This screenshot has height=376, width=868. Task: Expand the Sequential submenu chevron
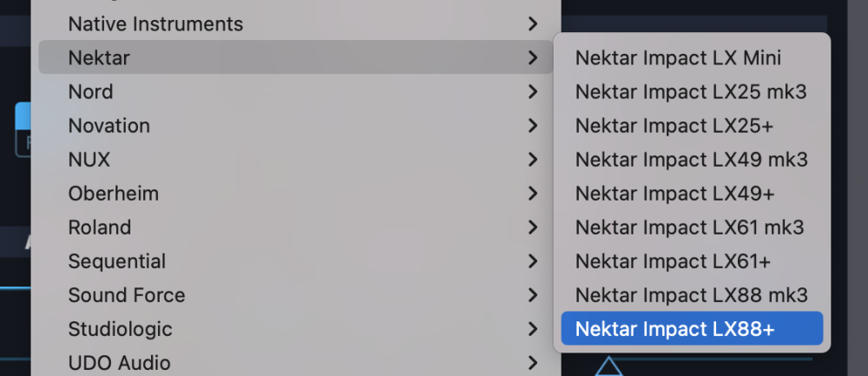click(x=533, y=261)
